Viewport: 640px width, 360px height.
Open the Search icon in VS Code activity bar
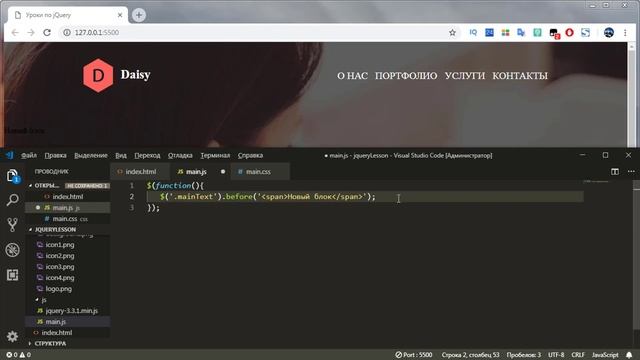[13, 200]
